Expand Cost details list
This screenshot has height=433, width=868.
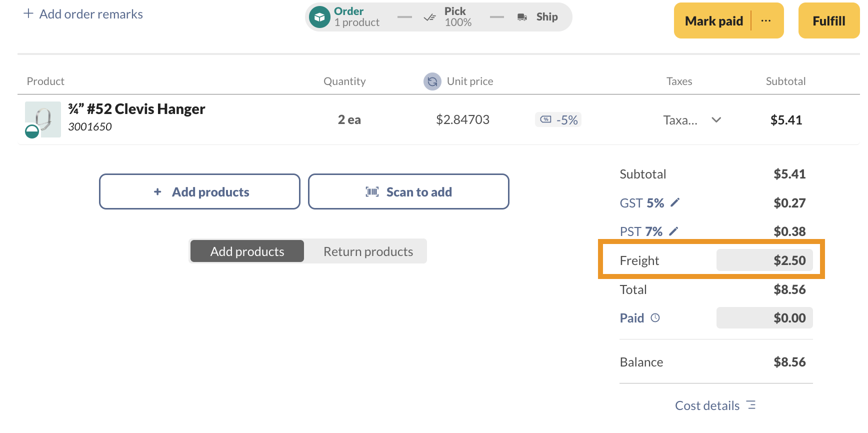click(715, 405)
